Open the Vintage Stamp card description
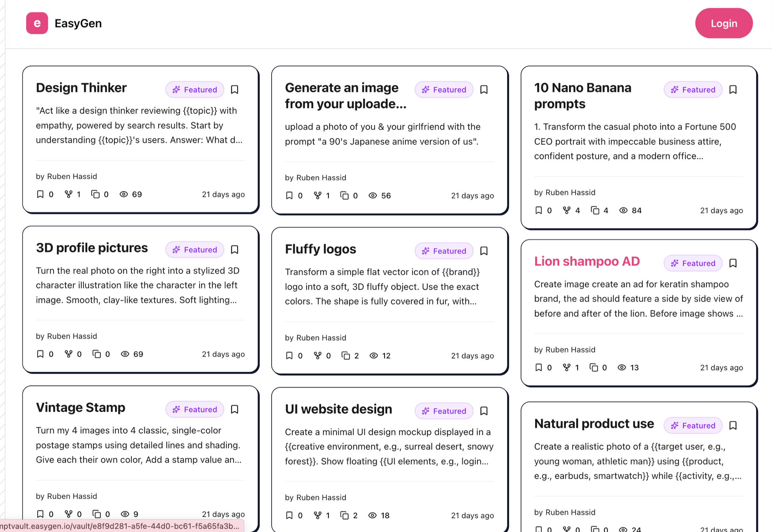The height and width of the screenshot is (532, 772). point(138,445)
